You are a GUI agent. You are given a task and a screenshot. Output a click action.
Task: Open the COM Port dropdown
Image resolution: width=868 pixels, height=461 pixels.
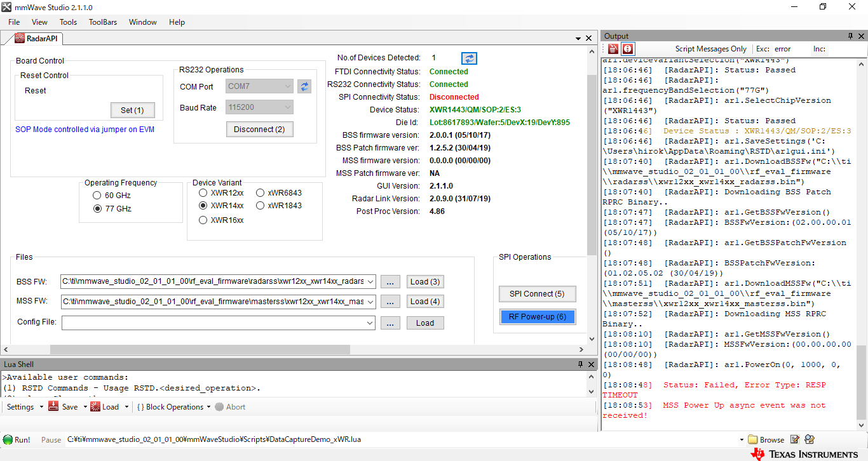(x=287, y=86)
